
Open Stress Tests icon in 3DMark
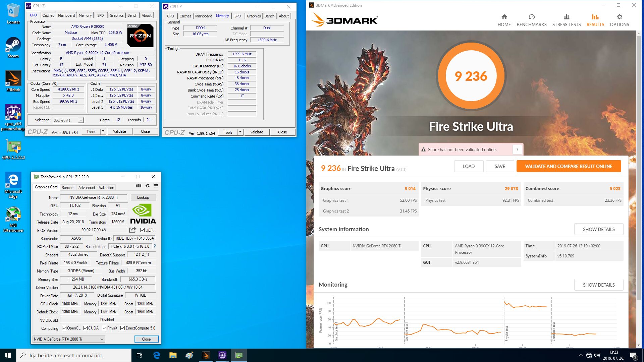[x=566, y=17]
